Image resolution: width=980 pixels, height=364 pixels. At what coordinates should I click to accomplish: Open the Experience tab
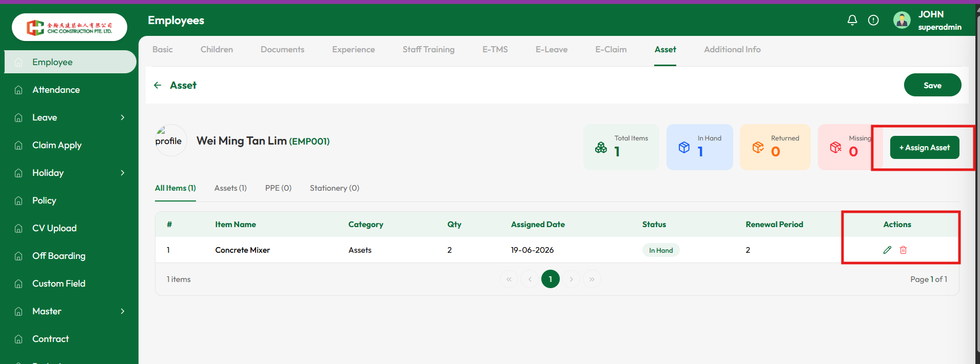tap(354, 49)
